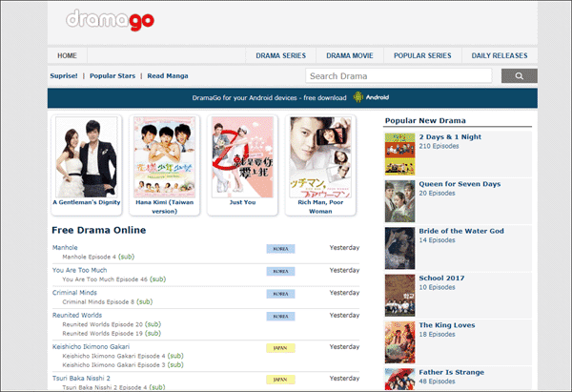Image resolution: width=572 pixels, height=392 pixels.
Task: Open the Popular Stars link
Action: (x=112, y=76)
